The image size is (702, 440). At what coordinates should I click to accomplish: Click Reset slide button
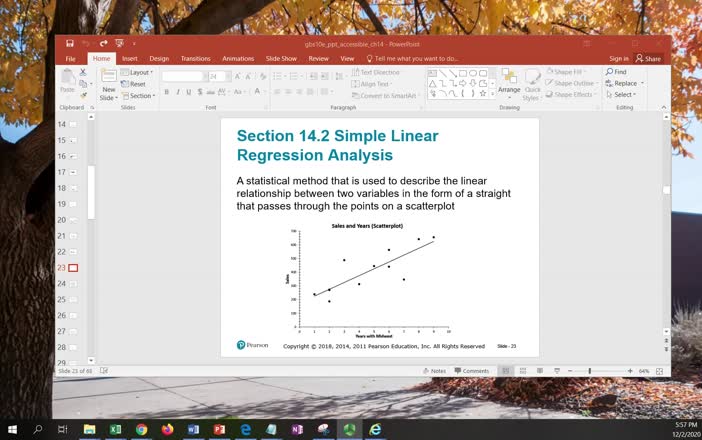tap(133, 84)
